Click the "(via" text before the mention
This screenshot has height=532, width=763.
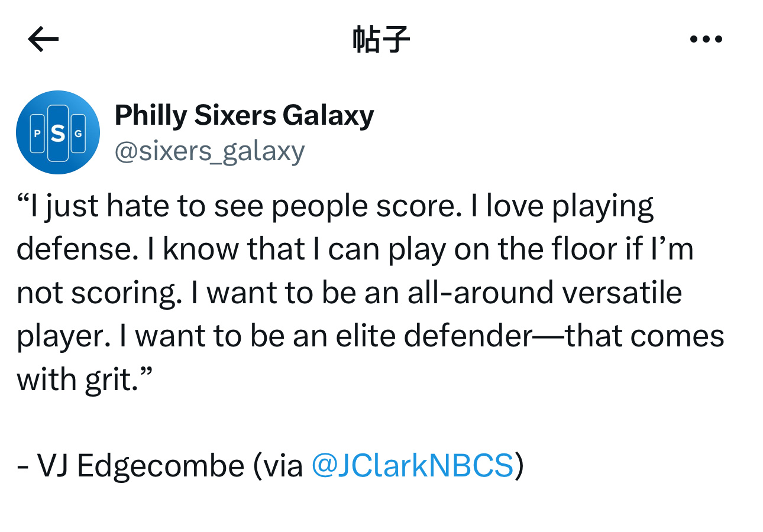tap(278, 466)
